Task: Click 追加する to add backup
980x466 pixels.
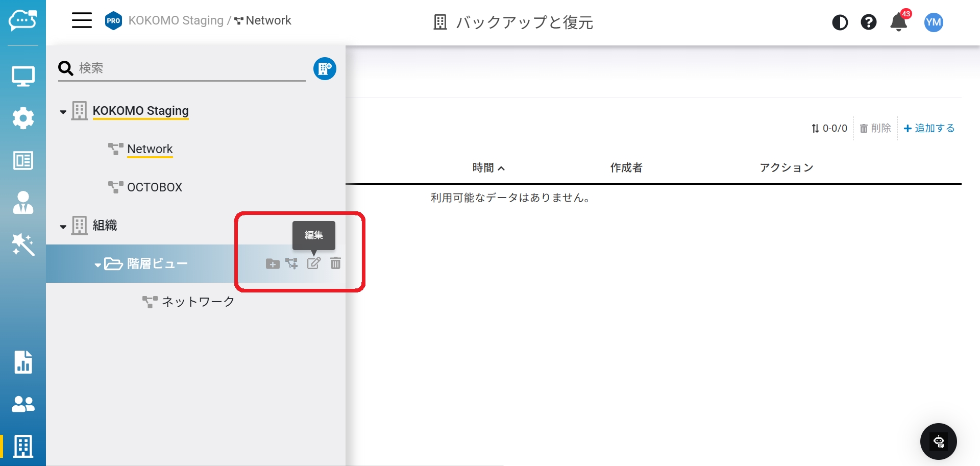Action: [929, 128]
